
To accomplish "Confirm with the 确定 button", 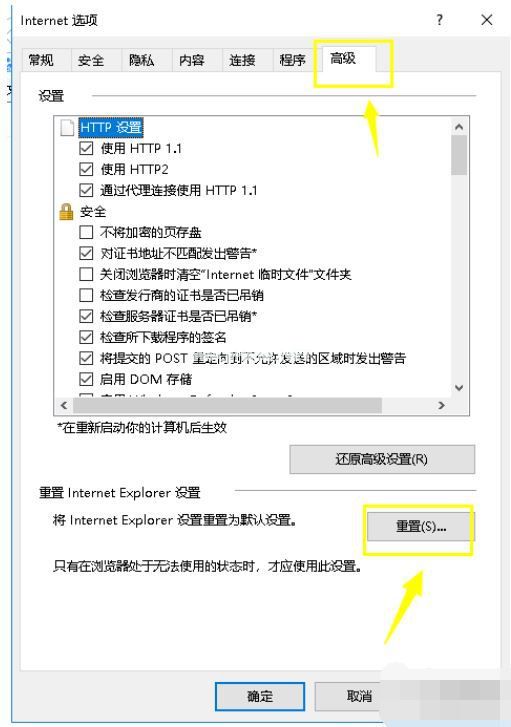I will click(260, 696).
